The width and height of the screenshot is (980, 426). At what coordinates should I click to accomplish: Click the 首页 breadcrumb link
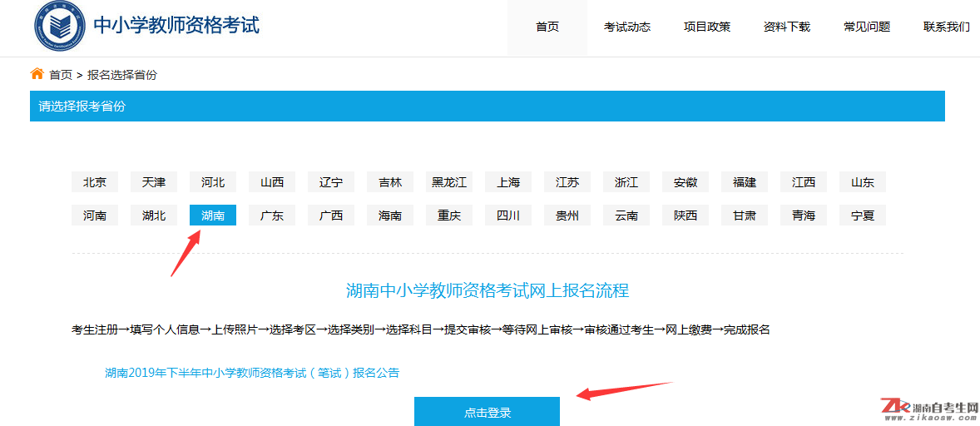coord(61,75)
